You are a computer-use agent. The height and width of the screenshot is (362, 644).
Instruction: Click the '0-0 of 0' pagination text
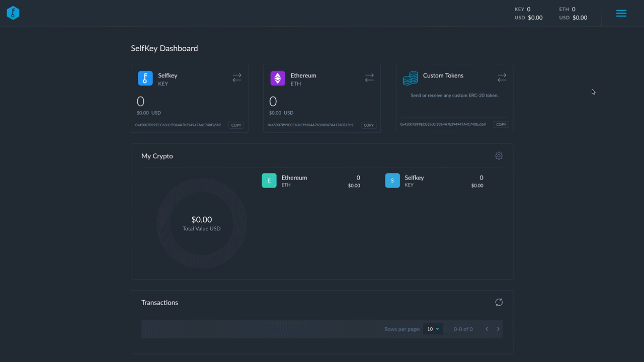tap(463, 329)
